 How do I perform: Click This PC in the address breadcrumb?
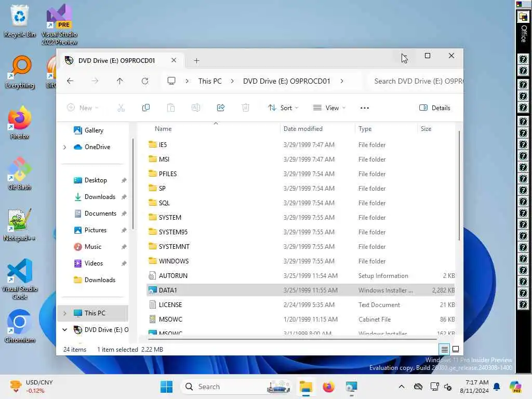(x=210, y=81)
